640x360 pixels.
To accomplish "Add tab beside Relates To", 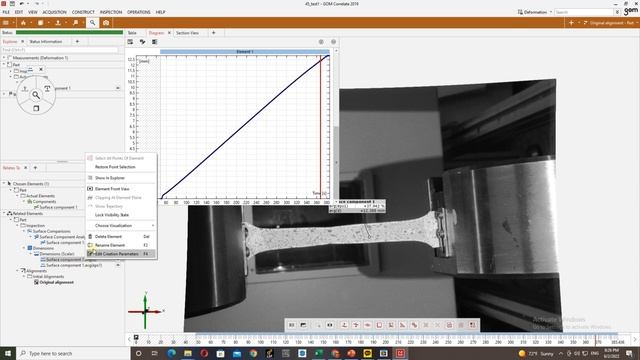I will point(36,168).
